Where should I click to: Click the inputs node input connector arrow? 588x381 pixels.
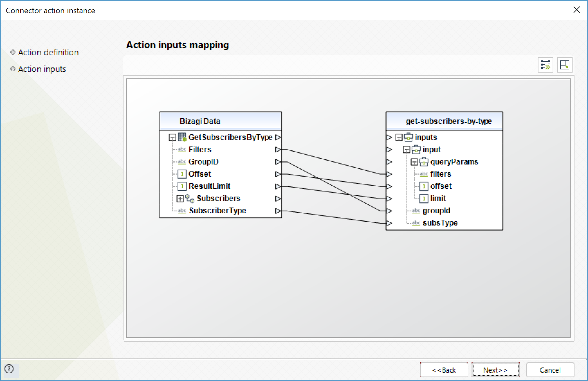389,137
